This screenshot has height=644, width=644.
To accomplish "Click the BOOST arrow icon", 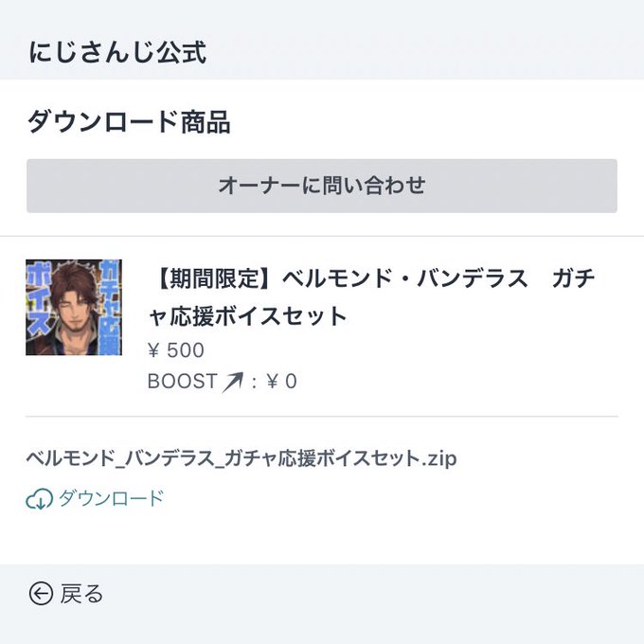I will click(232, 382).
